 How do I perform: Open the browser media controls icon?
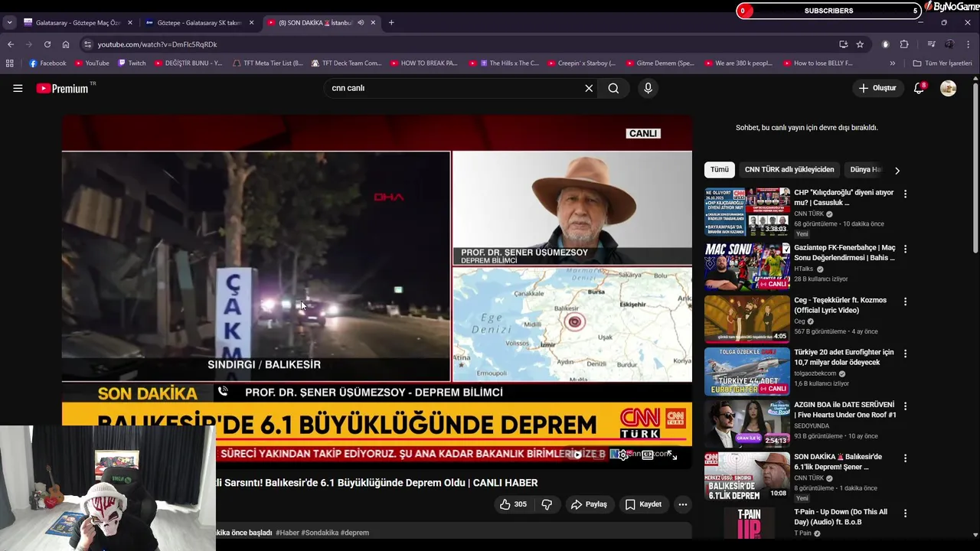coord(931,44)
